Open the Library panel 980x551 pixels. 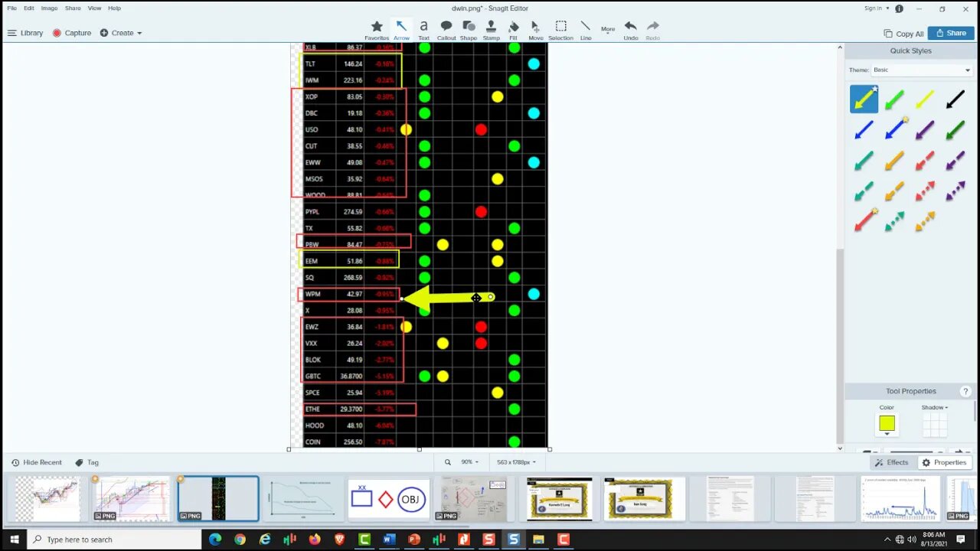25,33
